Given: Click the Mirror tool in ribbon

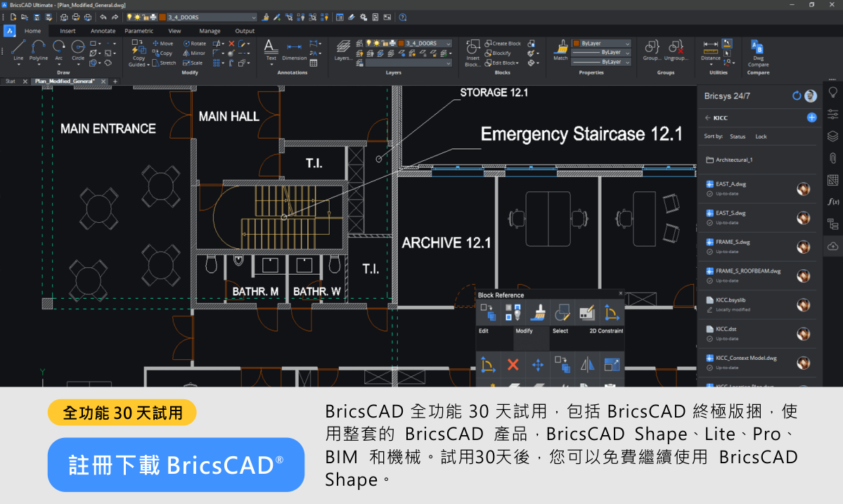Looking at the screenshot, I should click(x=194, y=53).
